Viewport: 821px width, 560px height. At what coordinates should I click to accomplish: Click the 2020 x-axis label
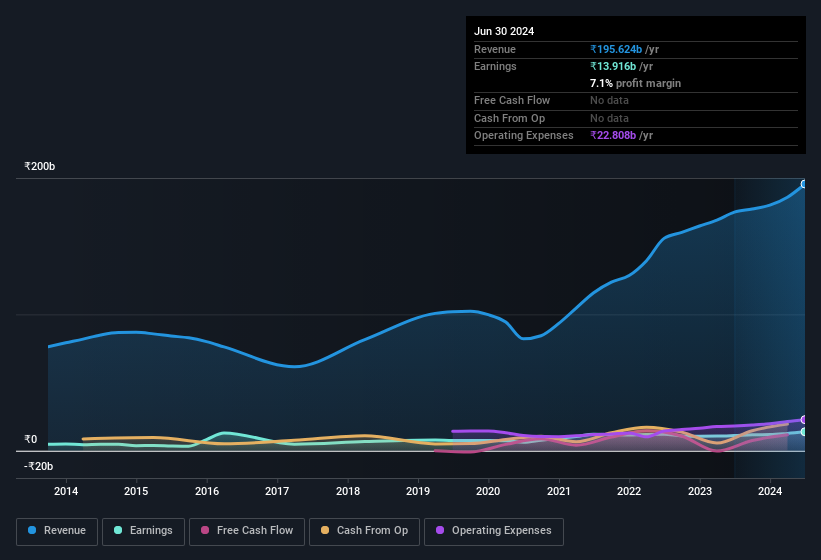tap(488, 491)
